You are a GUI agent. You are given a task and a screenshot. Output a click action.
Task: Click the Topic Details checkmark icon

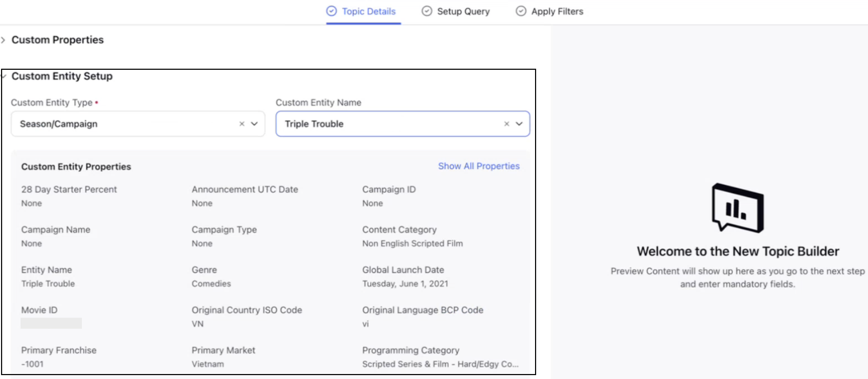[x=332, y=11]
